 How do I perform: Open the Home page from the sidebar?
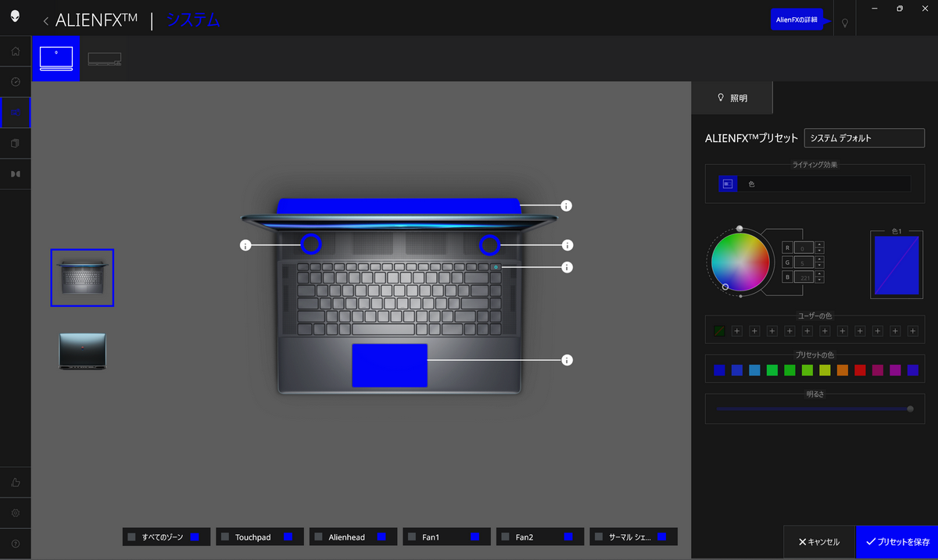tap(16, 52)
